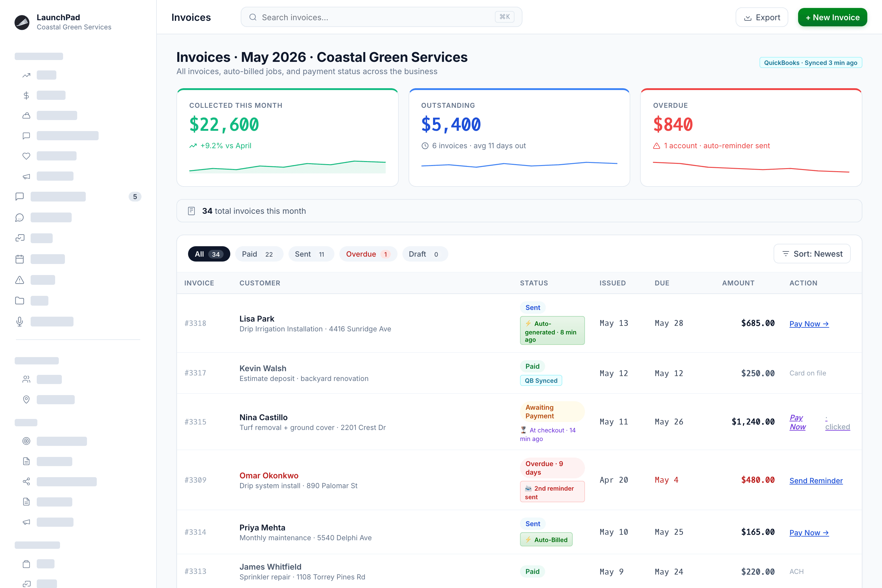
Task: Click the Overdue · 9 days status pill
Action: point(552,468)
